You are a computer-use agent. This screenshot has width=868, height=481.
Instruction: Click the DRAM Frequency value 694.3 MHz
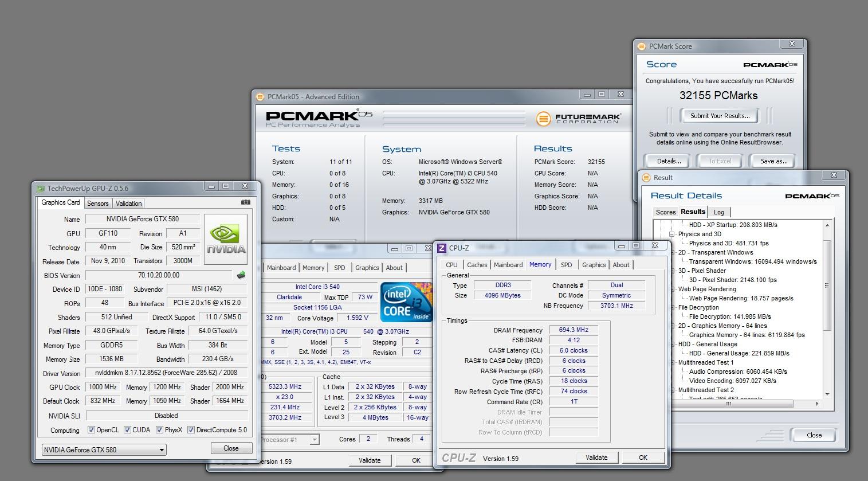[x=574, y=330]
